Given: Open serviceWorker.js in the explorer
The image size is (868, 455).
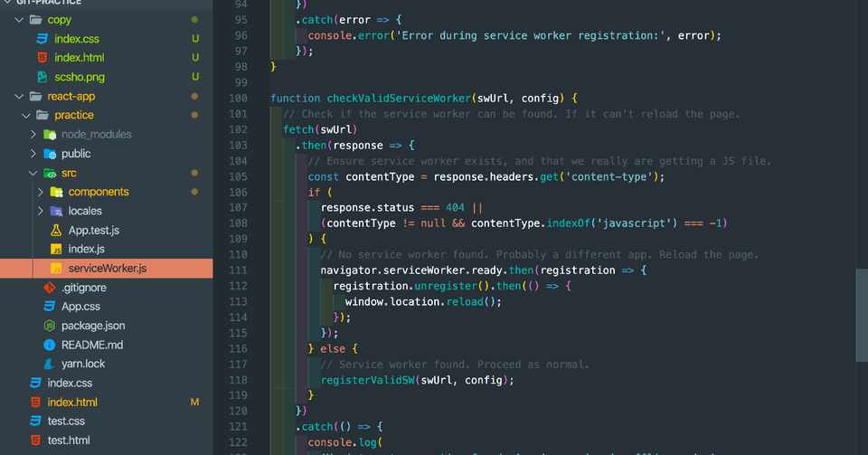Looking at the screenshot, I should point(107,269).
